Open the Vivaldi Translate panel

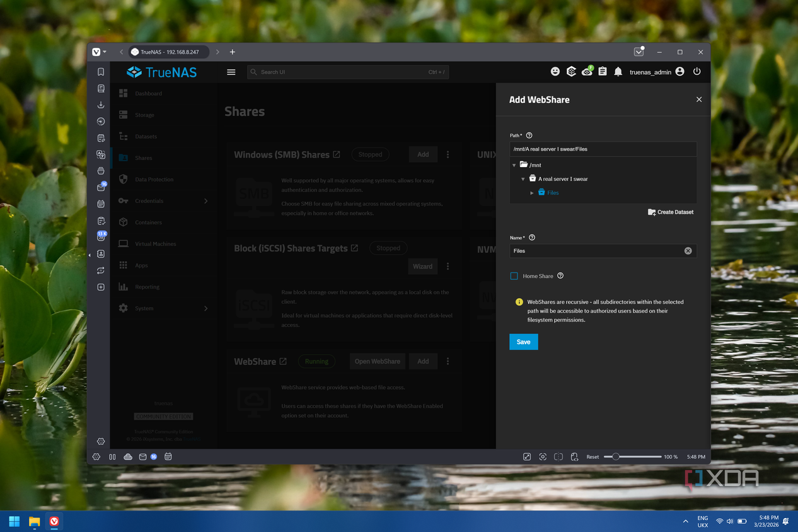pos(101,154)
